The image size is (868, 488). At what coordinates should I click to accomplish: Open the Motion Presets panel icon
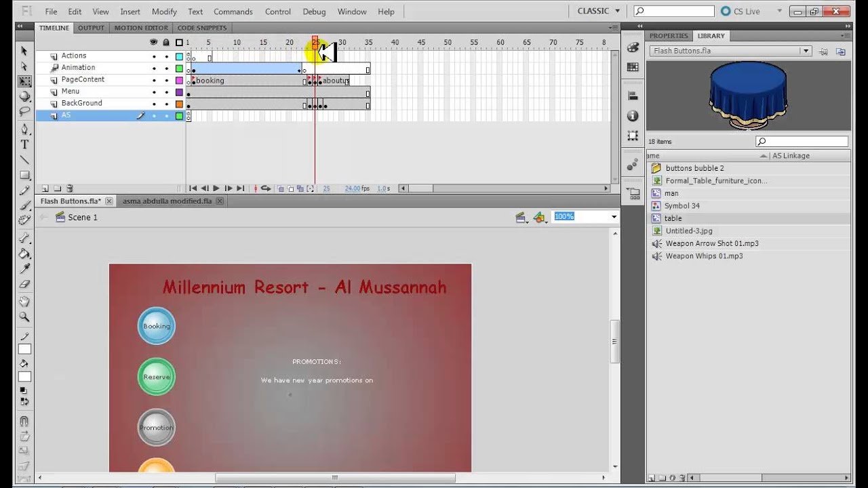[633, 165]
